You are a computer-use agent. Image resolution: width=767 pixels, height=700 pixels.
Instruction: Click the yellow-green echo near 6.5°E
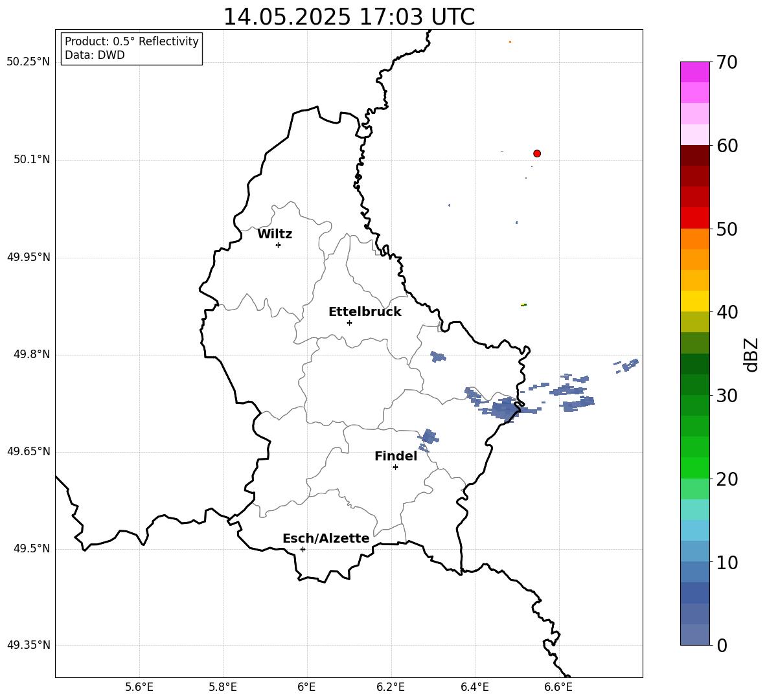(x=523, y=304)
